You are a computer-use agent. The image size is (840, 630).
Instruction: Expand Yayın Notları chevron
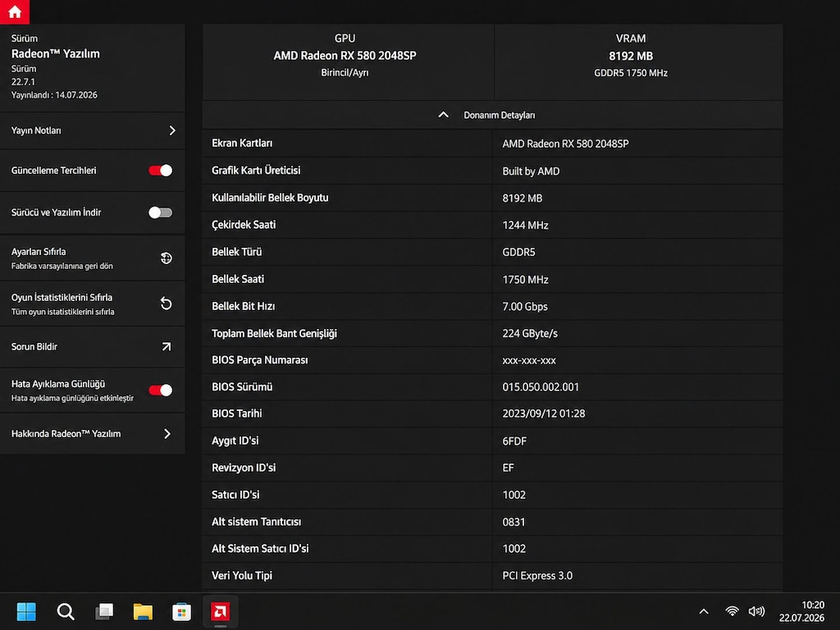pyautogui.click(x=172, y=130)
